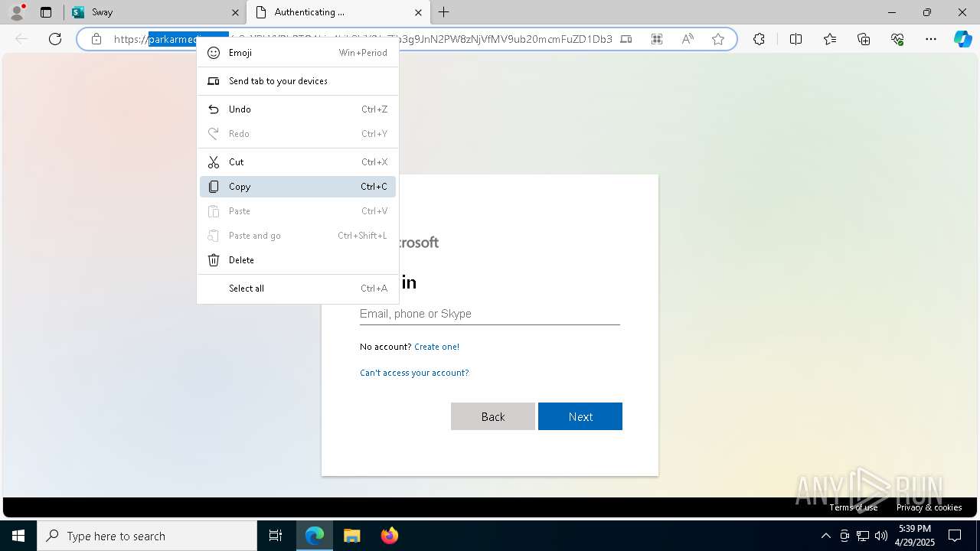The image size is (980, 551).
Task: Open Browser essentials heart icon
Action: pos(897,39)
